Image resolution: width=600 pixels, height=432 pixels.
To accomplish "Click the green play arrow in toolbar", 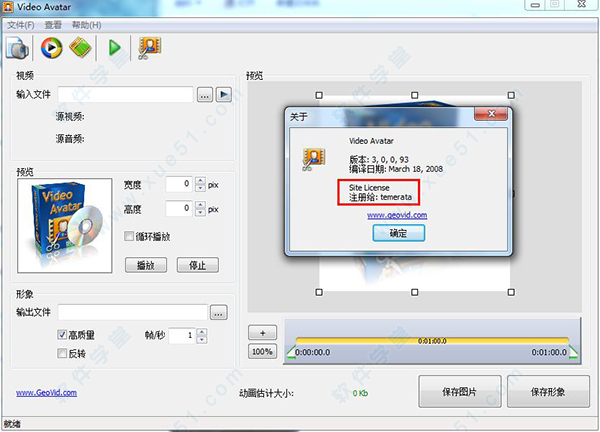I will pyautogui.click(x=114, y=48).
